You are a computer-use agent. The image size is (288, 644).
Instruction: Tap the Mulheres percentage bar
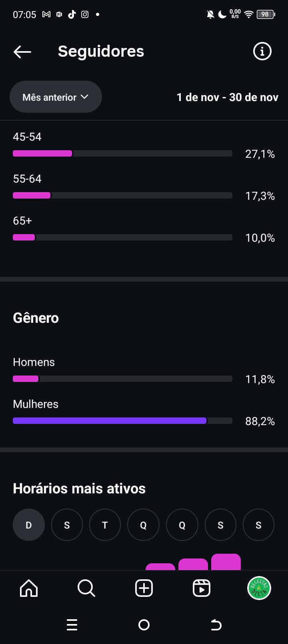pyautogui.click(x=122, y=421)
